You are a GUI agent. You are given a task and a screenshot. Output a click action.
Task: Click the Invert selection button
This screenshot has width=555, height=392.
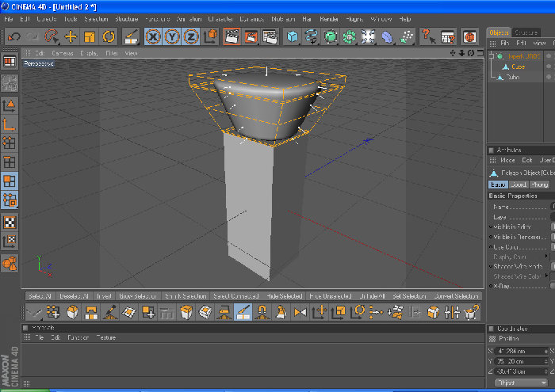104,296
